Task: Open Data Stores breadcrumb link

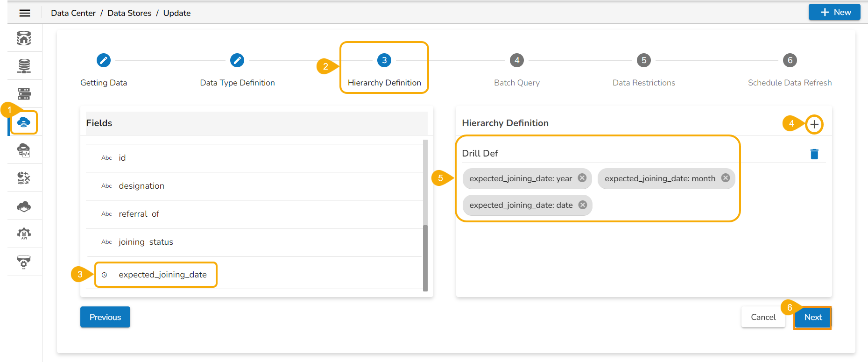Action: pos(129,13)
